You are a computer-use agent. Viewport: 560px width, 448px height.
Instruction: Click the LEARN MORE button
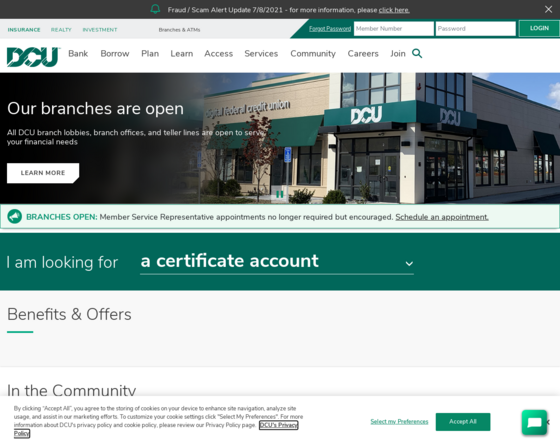point(43,173)
